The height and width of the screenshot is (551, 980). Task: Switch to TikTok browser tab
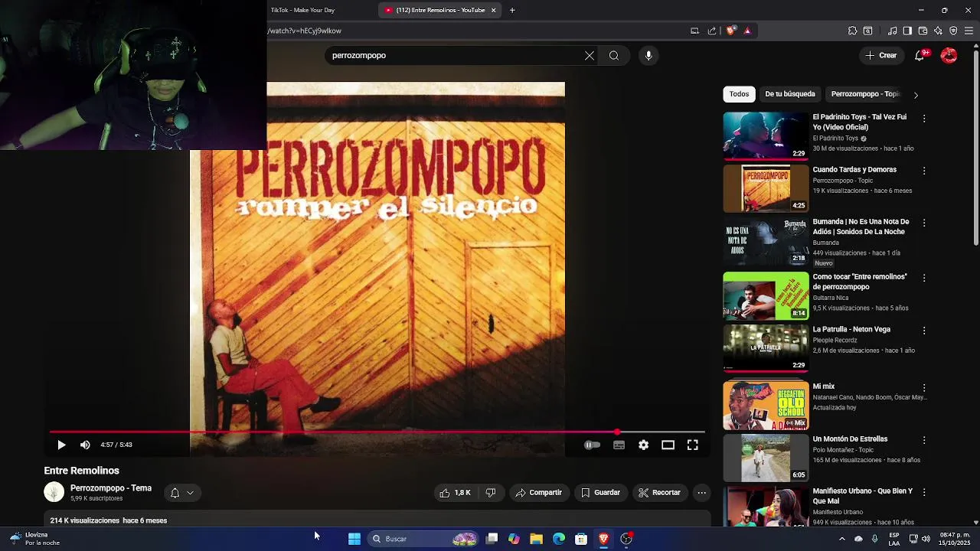point(302,10)
